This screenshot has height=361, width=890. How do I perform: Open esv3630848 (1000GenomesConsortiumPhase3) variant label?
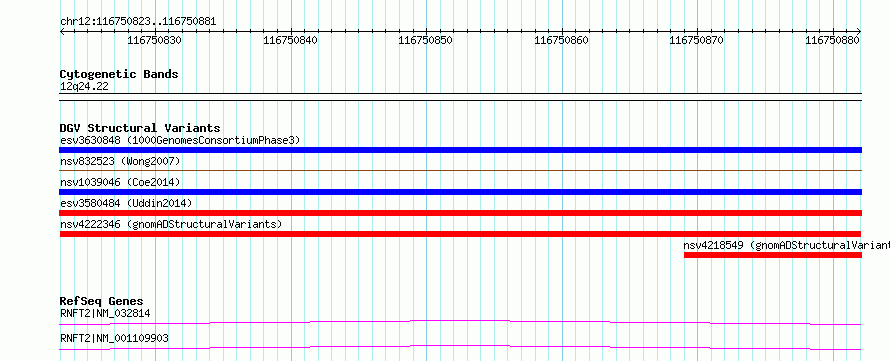[x=180, y=140]
